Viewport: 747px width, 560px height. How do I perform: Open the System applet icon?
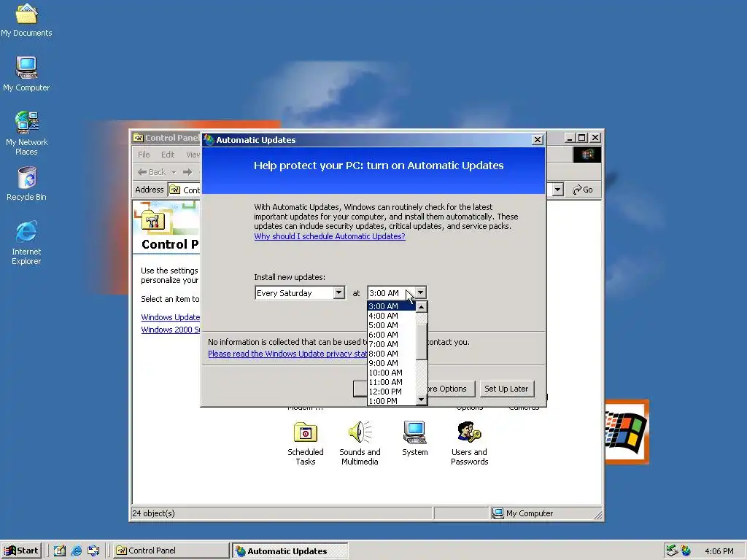coord(414,438)
